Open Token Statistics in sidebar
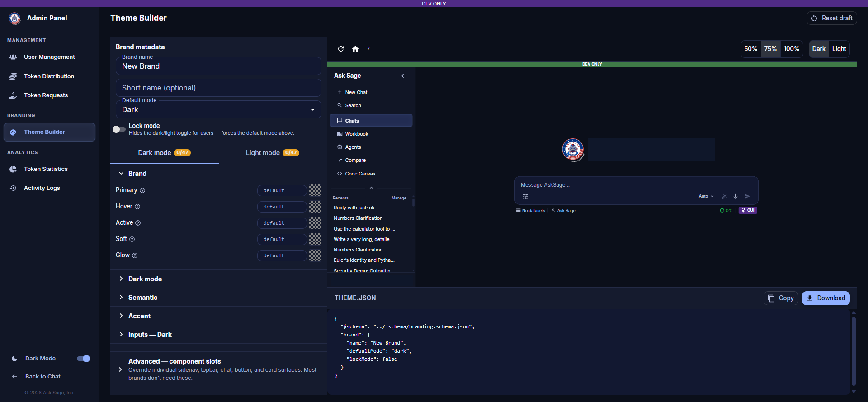This screenshot has height=402, width=868. pos(49,169)
